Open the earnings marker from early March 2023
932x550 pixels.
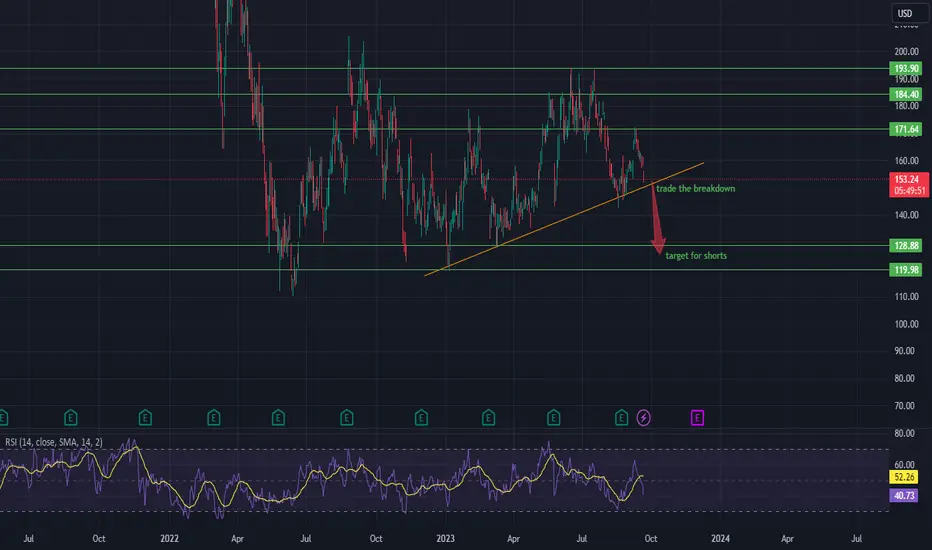tap(488, 418)
